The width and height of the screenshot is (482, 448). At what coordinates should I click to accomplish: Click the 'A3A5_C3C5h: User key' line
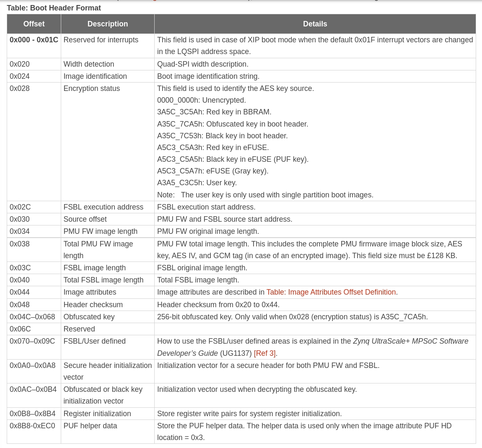point(197,183)
